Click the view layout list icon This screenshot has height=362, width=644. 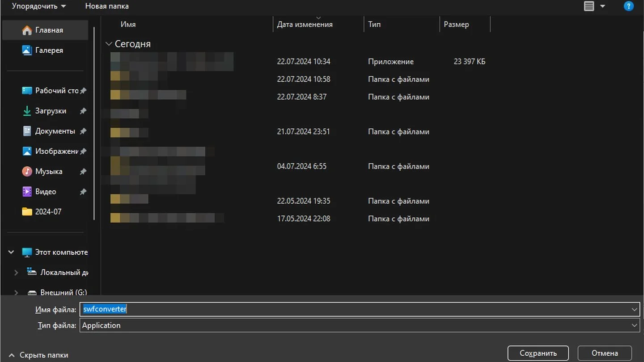(589, 6)
